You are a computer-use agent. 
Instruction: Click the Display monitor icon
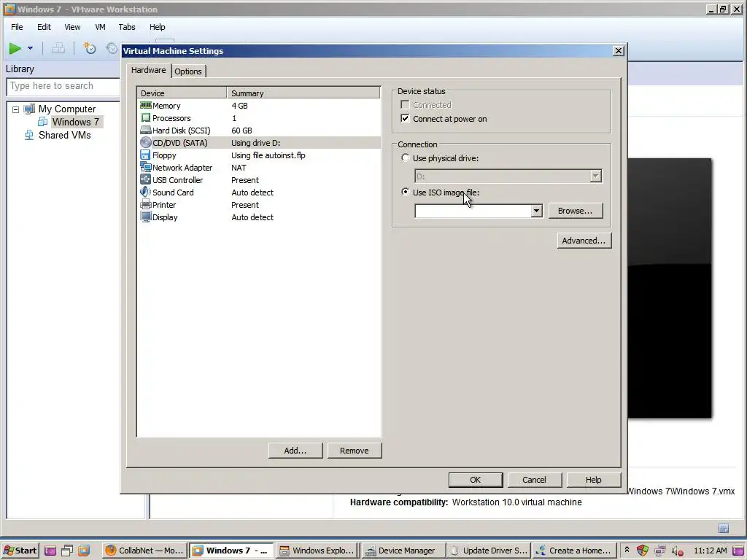coord(146,217)
